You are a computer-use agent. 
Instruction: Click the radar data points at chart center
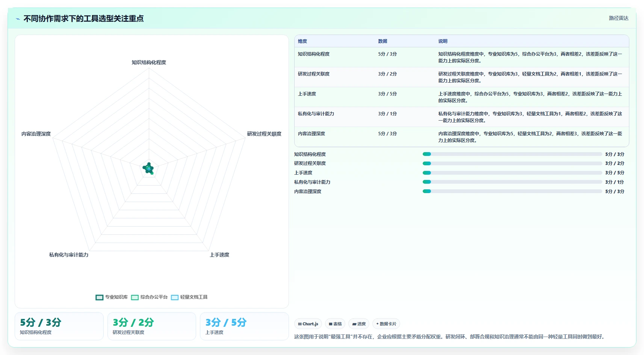coord(148,169)
